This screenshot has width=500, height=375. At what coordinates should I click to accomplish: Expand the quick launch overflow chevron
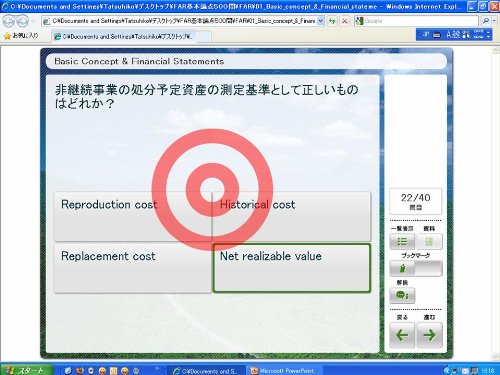157,369
